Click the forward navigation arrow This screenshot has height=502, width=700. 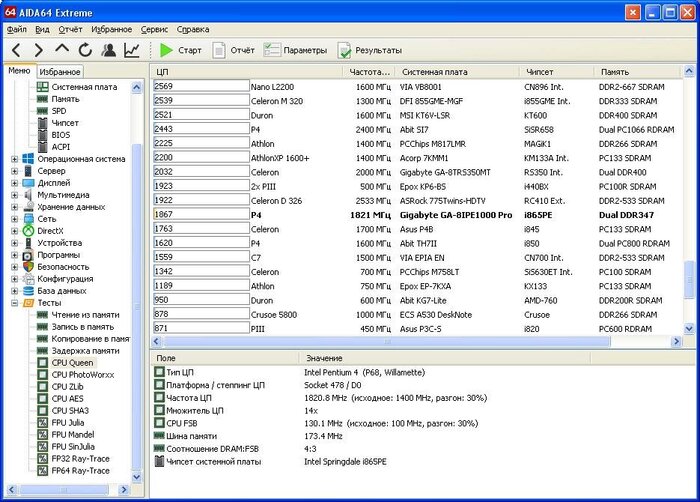tap(38, 50)
